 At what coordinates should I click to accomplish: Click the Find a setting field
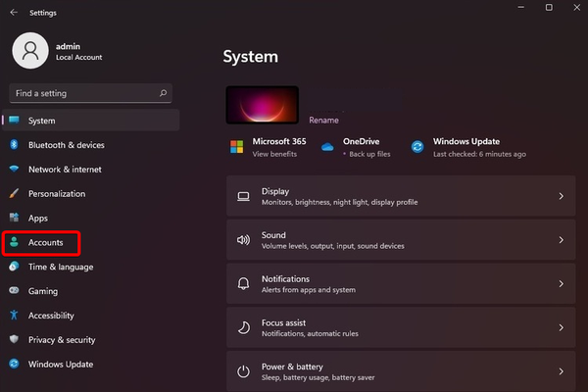83,93
